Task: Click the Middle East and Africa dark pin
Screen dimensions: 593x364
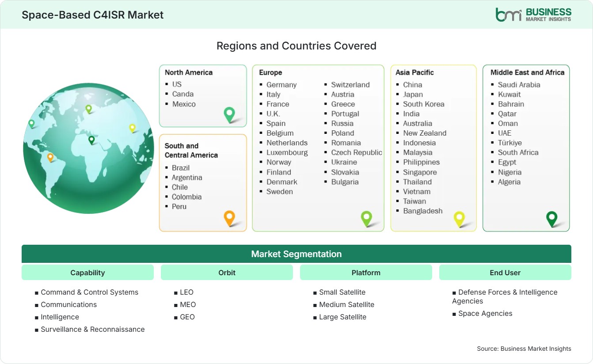Action: (x=552, y=219)
